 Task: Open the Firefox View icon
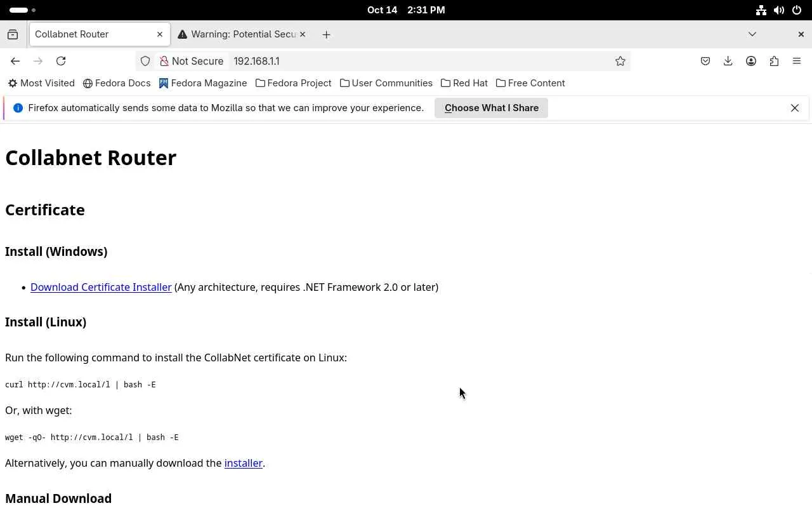click(x=13, y=34)
